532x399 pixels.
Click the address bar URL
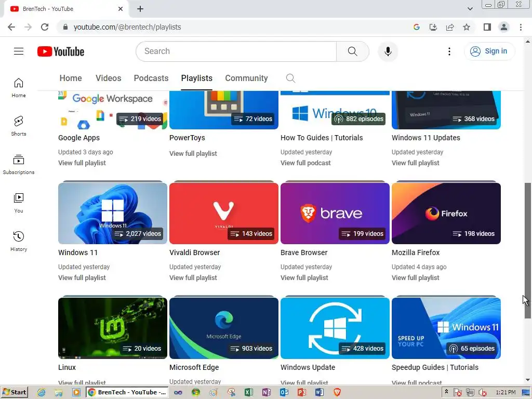point(127,27)
